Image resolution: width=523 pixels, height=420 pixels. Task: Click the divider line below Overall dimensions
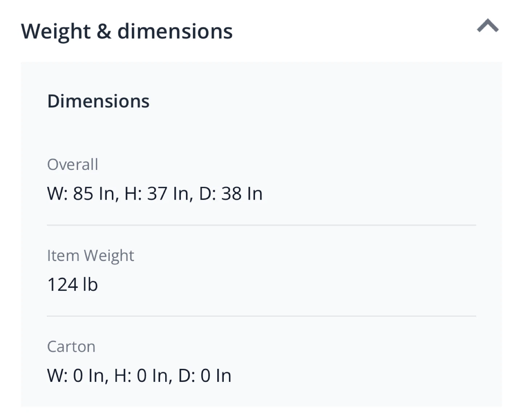pos(261,225)
